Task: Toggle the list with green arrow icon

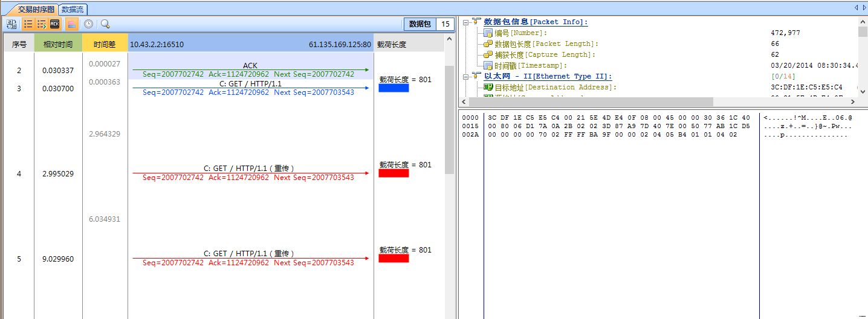Action: [41, 24]
